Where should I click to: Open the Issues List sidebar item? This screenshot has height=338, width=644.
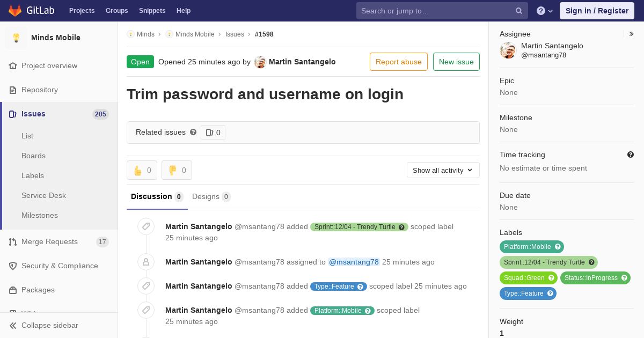click(27, 136)
